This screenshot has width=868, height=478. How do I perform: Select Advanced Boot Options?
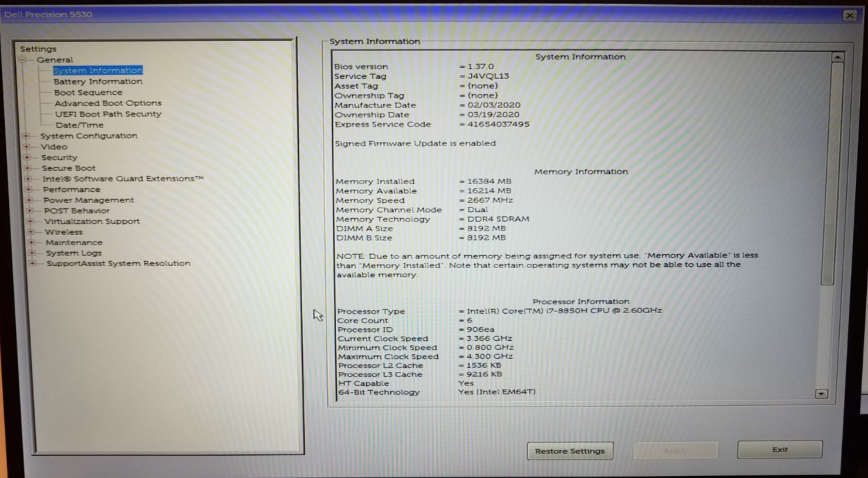[108, 103]
